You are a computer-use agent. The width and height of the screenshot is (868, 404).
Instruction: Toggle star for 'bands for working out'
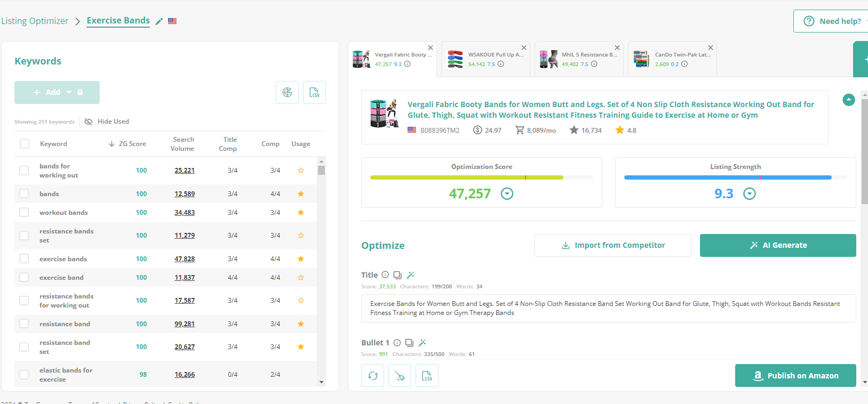pyautogui.click(x=301, y=171)
